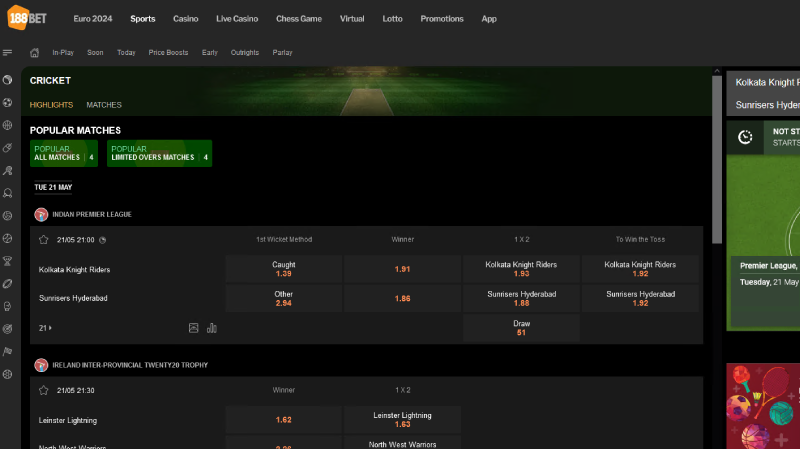Open the scoreboard image icon for Kolkata match

[x=193, y=328]
